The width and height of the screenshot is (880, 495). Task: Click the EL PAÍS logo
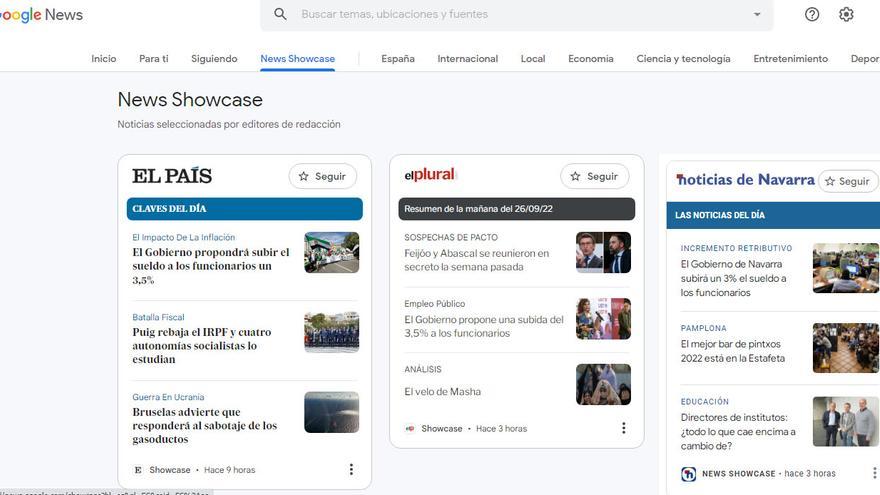(x=172, y=176)
